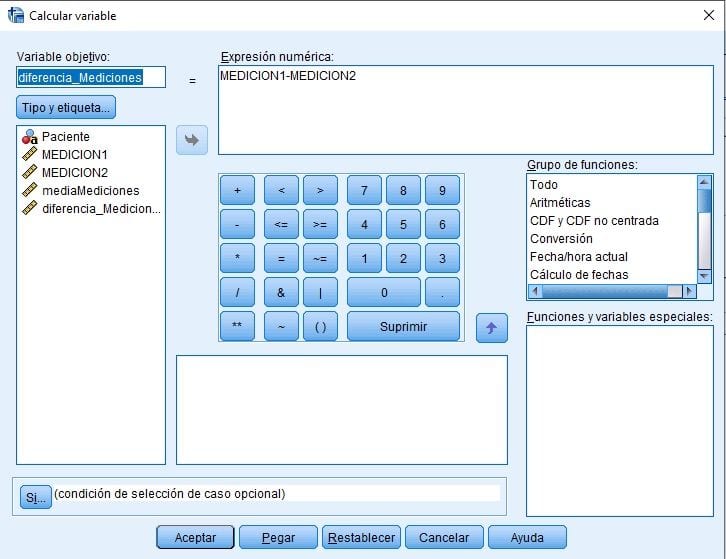Click the number 1 key

pyautogui.click(x=364, y=258)
